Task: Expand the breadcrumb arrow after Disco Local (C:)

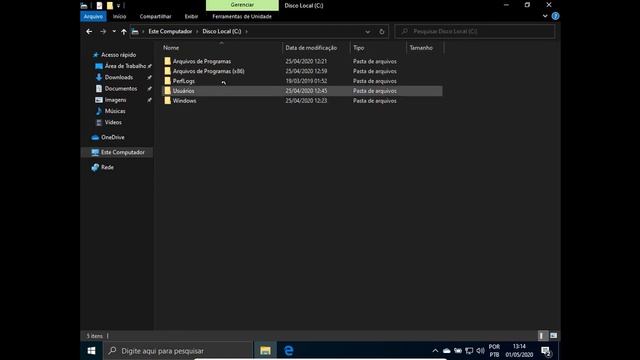Action: click(x=247, y=31)
